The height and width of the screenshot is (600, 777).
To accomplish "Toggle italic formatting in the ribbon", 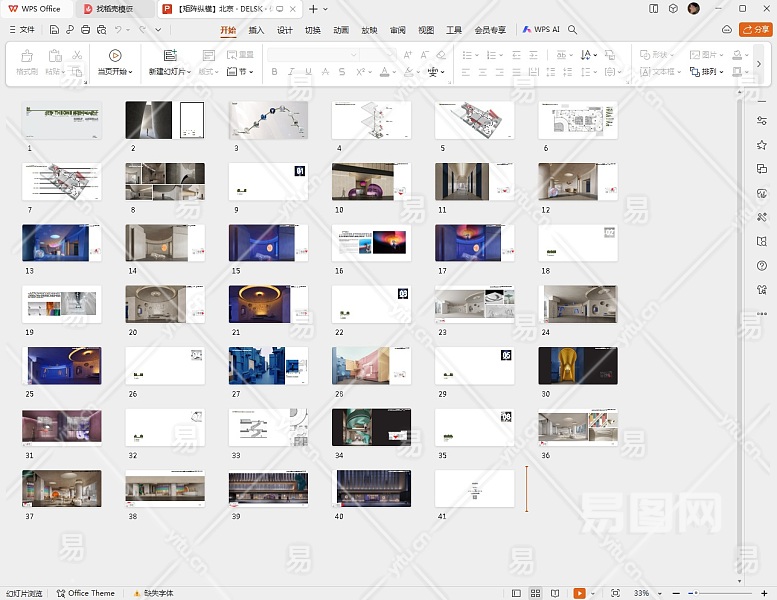I will [291, 72].
